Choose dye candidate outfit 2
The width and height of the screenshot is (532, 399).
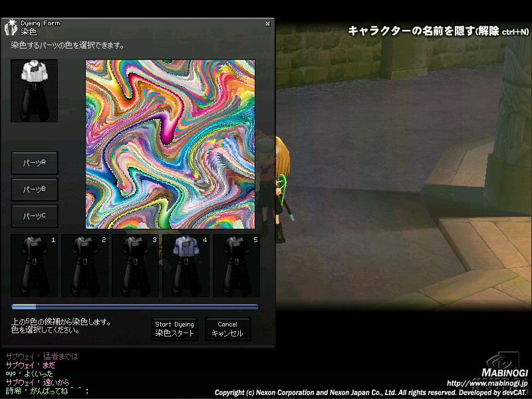tap(84, 265)
